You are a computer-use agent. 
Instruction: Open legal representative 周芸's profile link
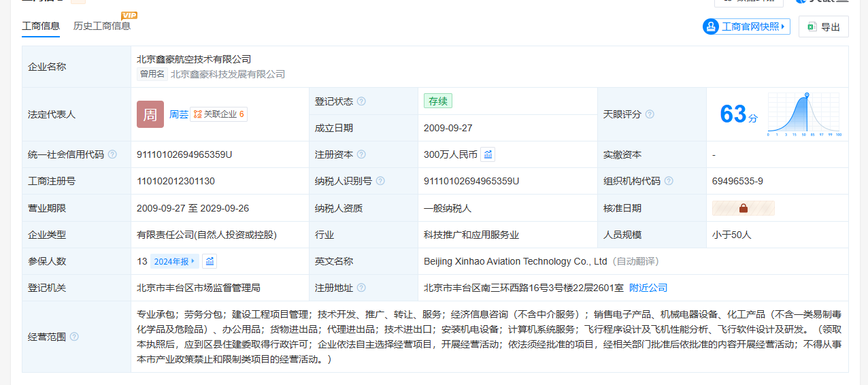(x=179, y=114)
